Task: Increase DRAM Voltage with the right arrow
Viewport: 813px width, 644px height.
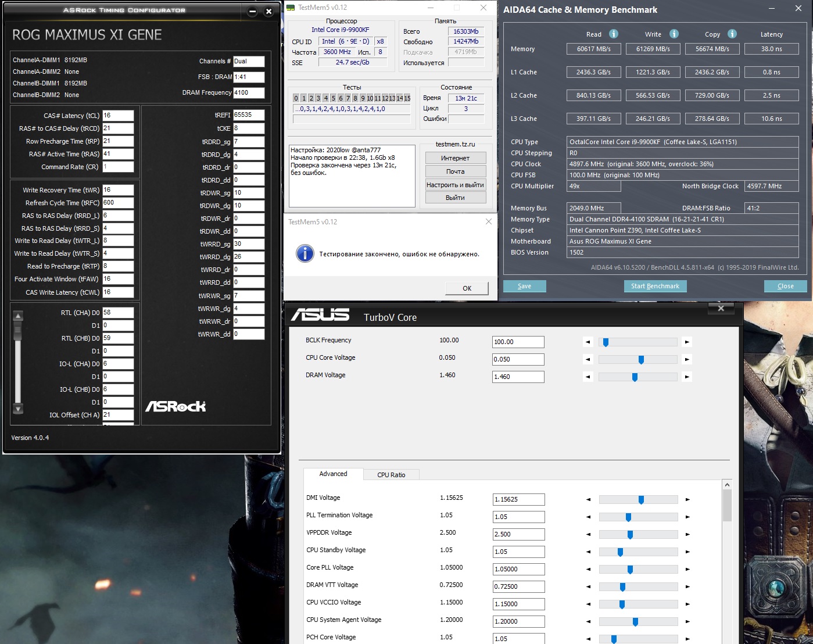Action: (x=687, y=377)
